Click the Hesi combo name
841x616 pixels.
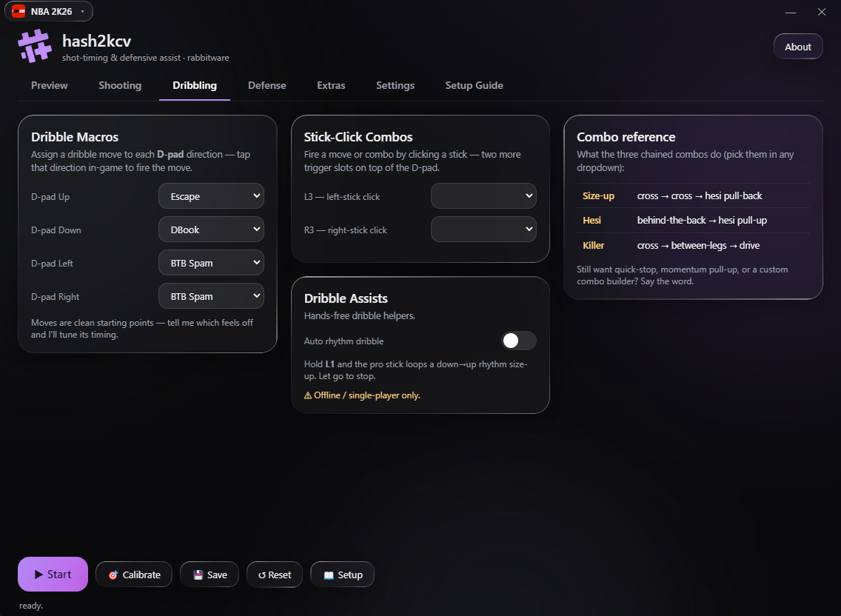point(592,221)
